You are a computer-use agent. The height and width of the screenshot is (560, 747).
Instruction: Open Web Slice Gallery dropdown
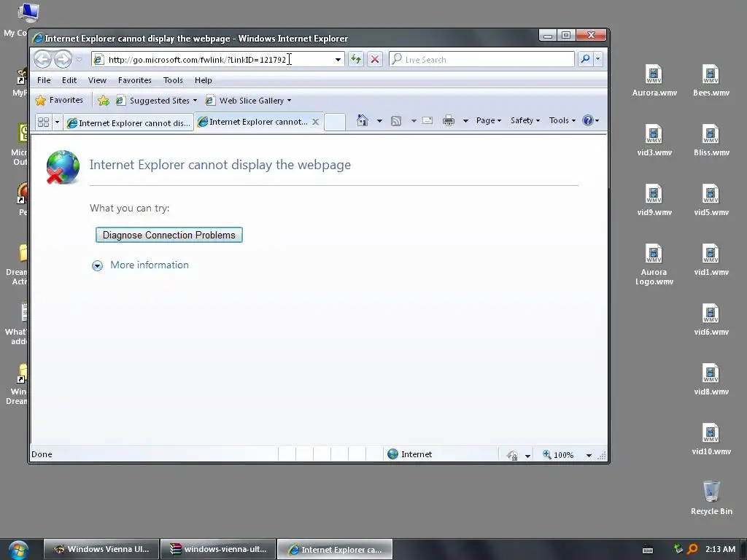coord(248,101)
